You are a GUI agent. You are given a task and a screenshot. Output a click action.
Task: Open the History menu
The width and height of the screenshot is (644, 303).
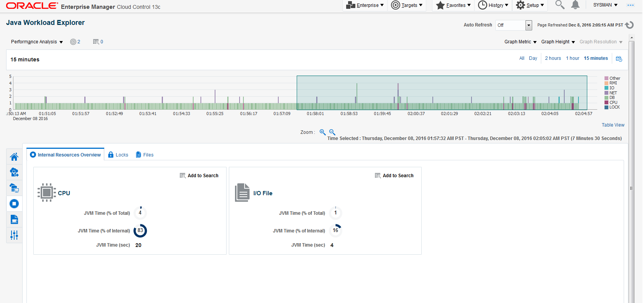[493, 5]
